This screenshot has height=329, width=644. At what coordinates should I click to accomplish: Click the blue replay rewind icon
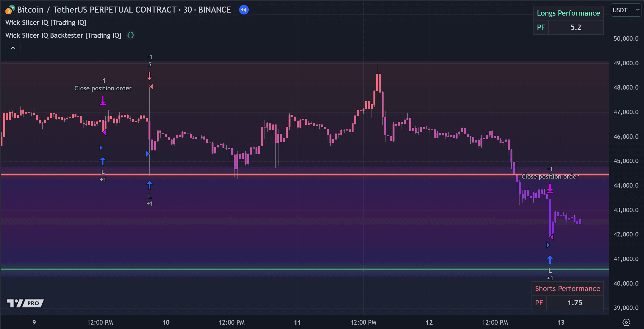click(244, 10)
